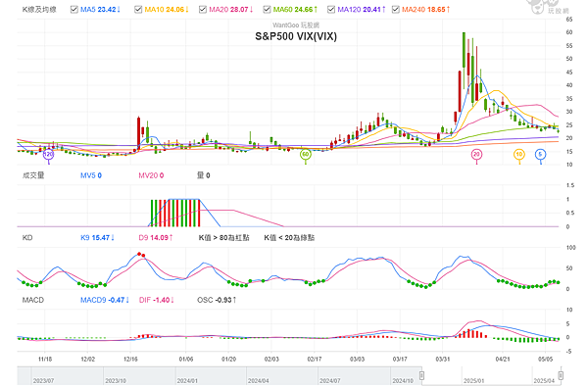Click the MA240 18.65 value label
588x387 pixels.
pos(425,10)
